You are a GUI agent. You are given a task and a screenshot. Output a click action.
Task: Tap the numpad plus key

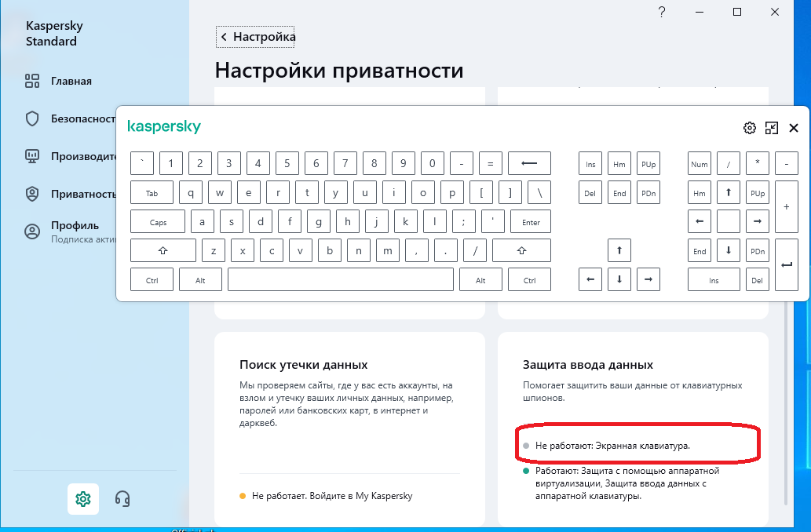786,207
